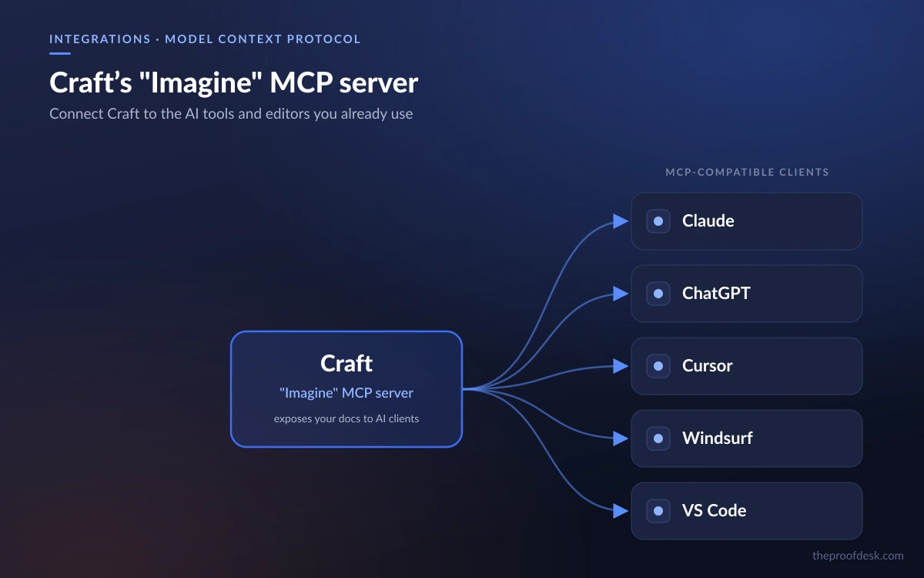Click the main heading Craft's "Imagine" MCP server
The image size is (924, 578).
coord(234,83)
